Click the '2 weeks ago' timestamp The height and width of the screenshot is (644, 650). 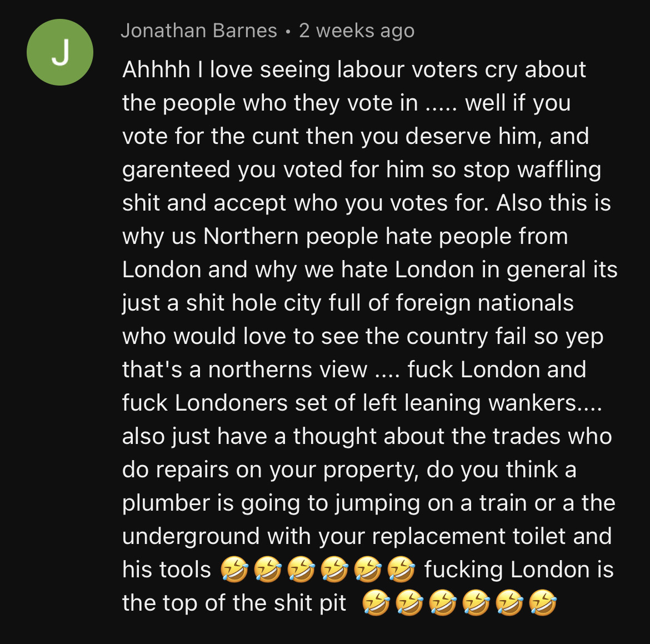click(x=357, y=31)
